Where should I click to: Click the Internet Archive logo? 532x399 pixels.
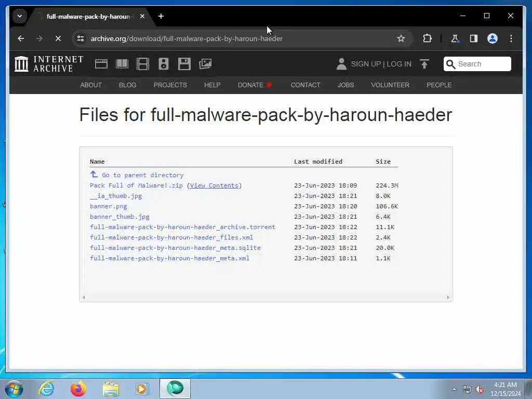[49, 64]
